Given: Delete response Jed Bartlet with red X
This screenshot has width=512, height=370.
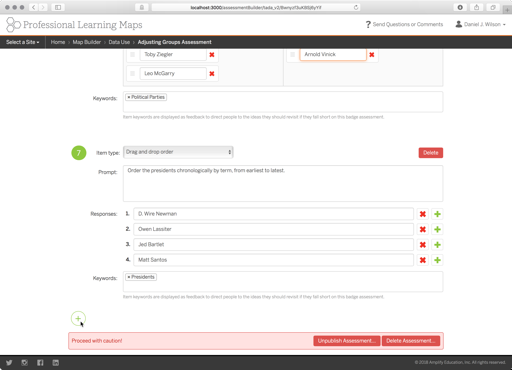Looking at the screenshot, I should point(423,245).
